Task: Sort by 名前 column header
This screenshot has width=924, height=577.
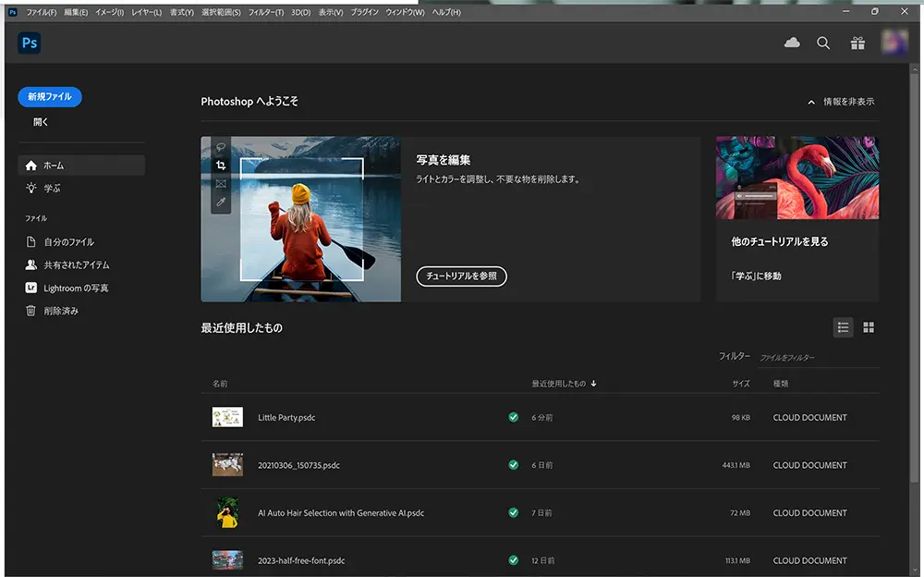Action: (x=220, y=384)
